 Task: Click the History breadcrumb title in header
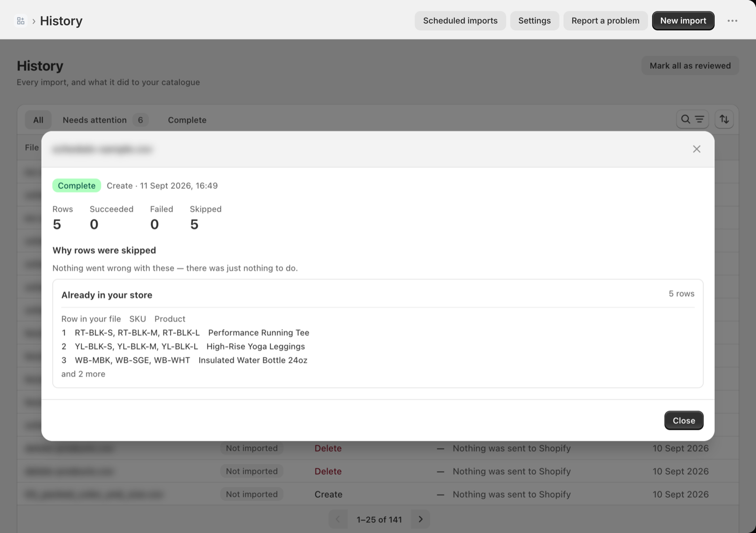coord(61,21)
